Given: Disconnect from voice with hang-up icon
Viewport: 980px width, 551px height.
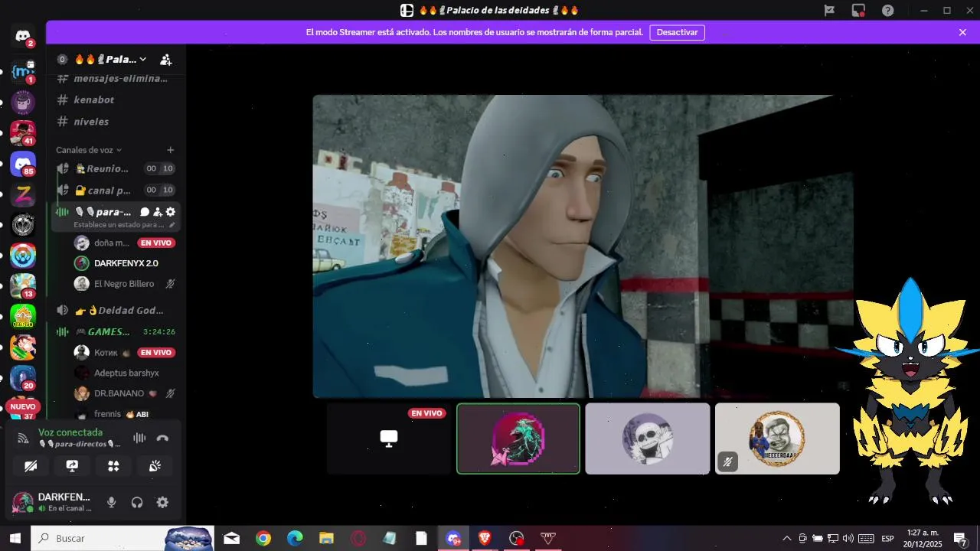Looking at the screenshot, I should (x=162, y=438).
